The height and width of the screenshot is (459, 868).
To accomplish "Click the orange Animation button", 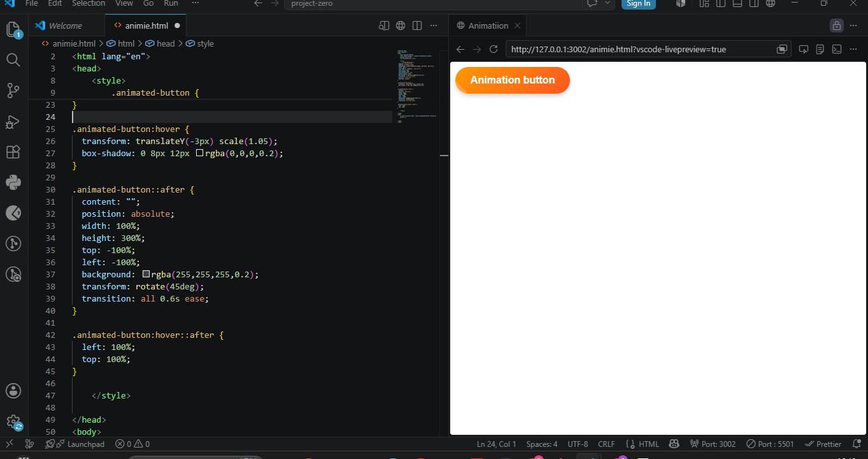I will pos(513,80).
